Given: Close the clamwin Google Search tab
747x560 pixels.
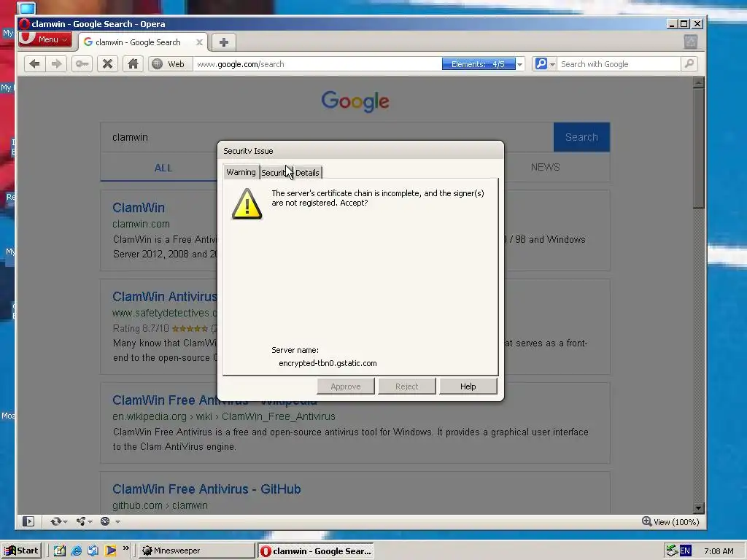Looking at the screenshot, I should (199, 42).
